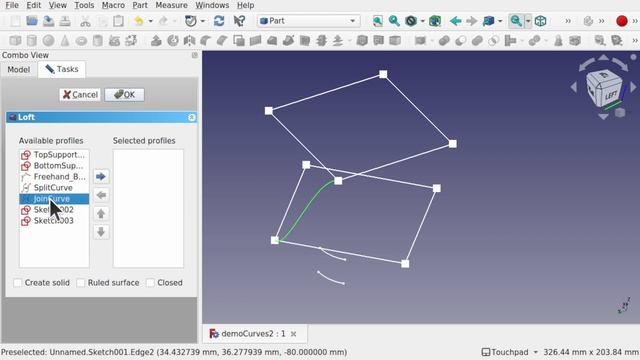
Task: Click the Undo arrow icon
Action: tap(139, 21)
